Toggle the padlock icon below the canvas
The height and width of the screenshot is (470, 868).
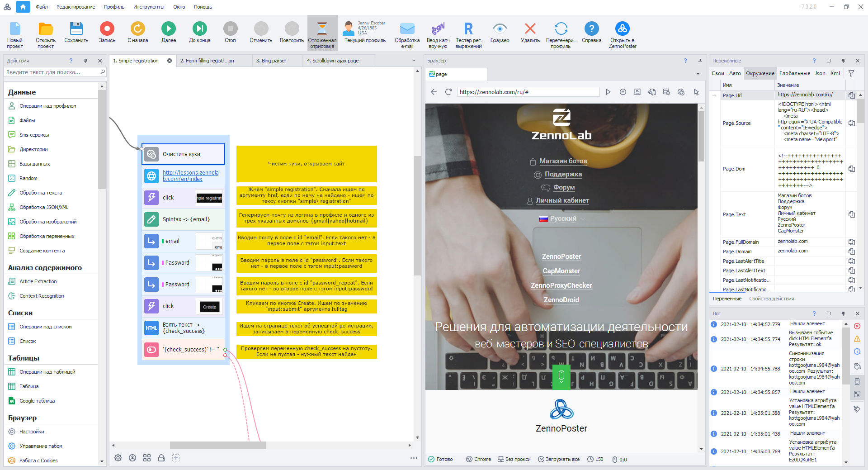click(161, 458)
